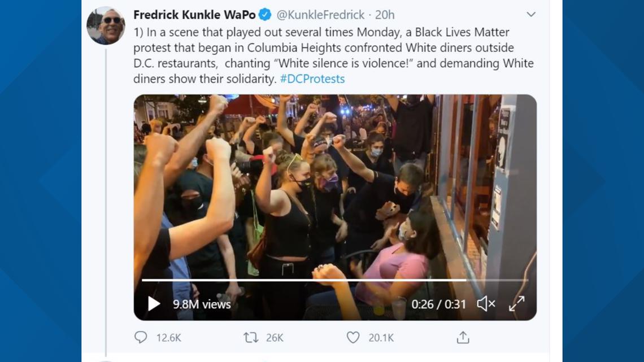Open the 20h tweet timestamp

[x=384, y=15]
